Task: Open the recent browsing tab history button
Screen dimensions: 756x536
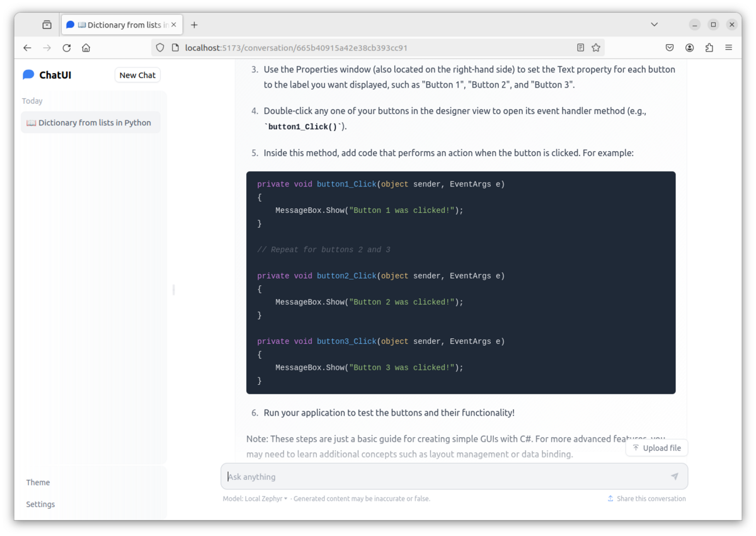Action: (x=47, y=25)
